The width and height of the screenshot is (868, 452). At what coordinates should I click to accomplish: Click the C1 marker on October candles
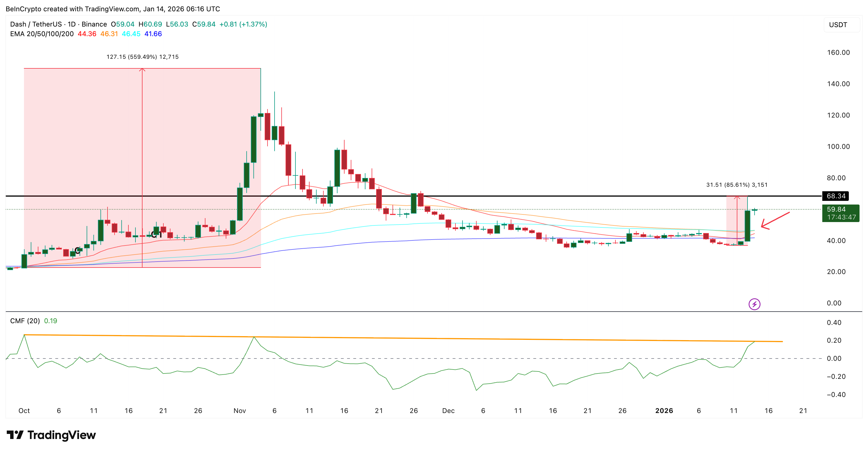tap(156, 234)
